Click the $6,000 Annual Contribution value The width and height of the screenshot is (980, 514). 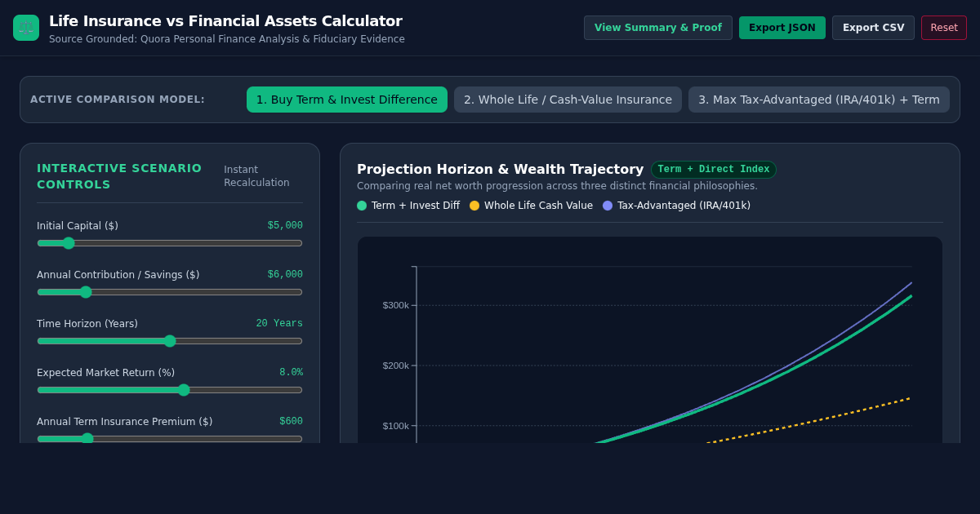click(x=285, y=275)
